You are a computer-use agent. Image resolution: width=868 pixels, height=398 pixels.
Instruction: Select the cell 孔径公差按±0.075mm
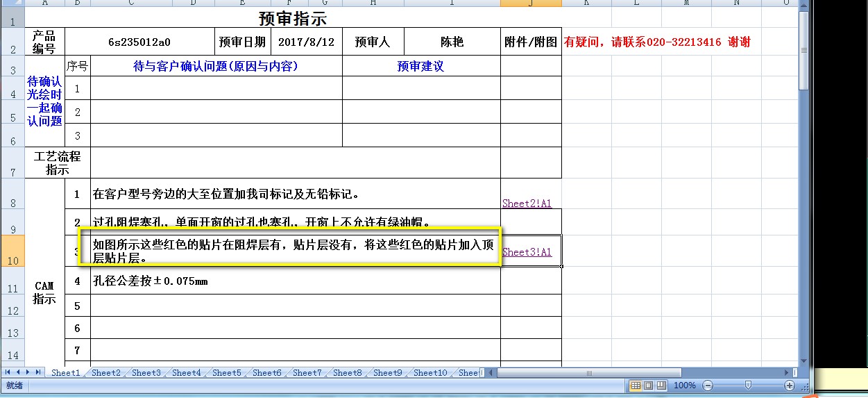coord(296,281)
